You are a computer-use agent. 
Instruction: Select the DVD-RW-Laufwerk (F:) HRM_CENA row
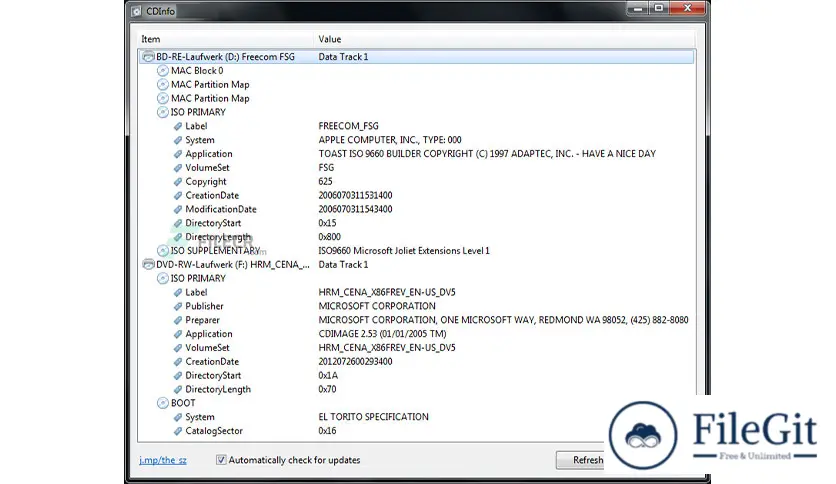[x=416, y=264]
